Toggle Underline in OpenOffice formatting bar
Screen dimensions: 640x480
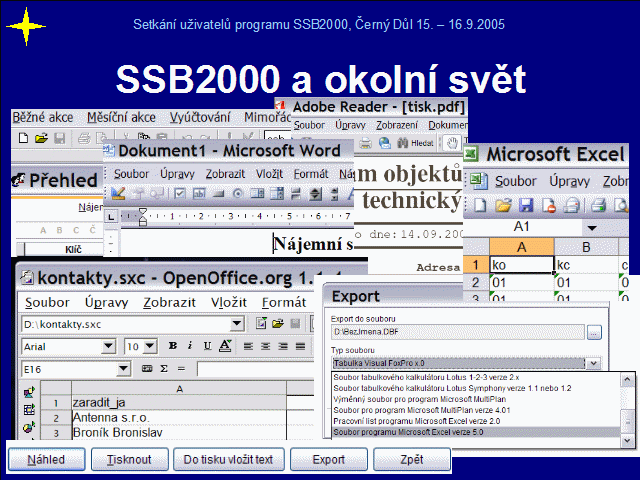tap(207, 346)
